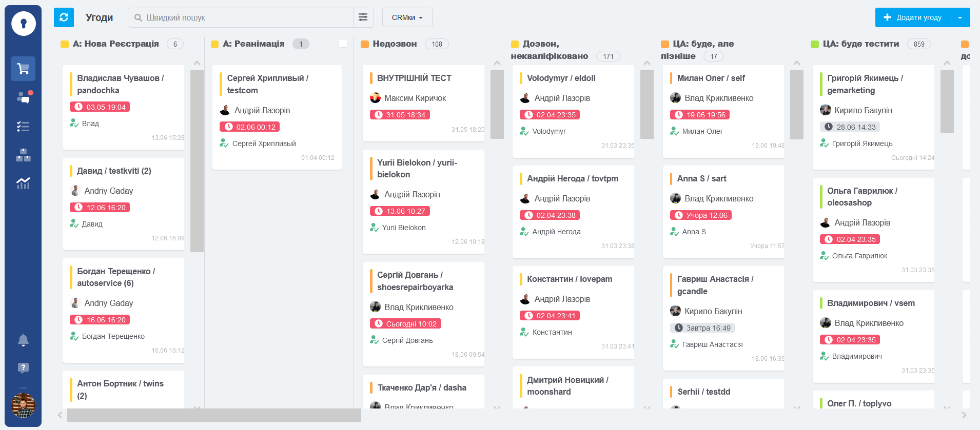
Task: Open the analytics chart icon in sidebar
Action: coord(23,183)
